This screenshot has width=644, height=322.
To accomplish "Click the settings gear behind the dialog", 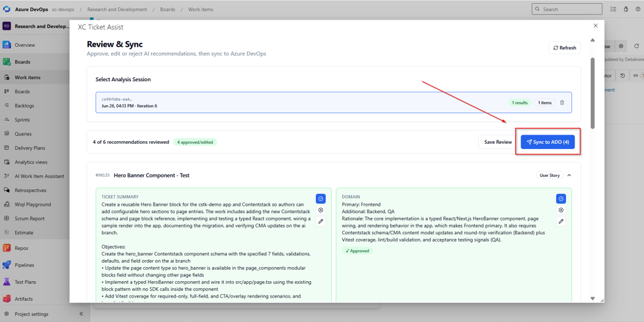I will (x=621, y=46).
